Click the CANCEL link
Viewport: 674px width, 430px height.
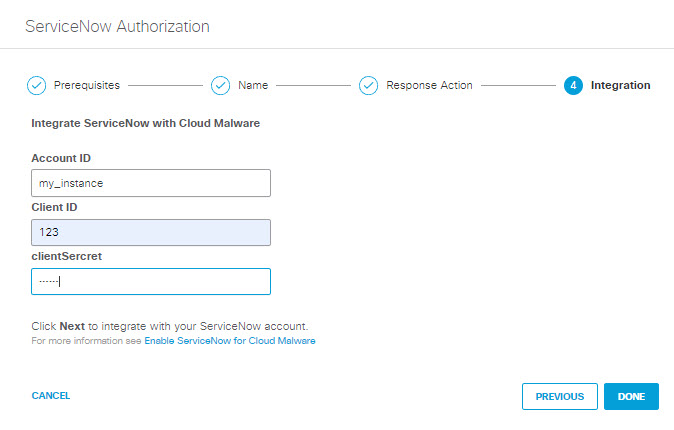click(51, 396)
